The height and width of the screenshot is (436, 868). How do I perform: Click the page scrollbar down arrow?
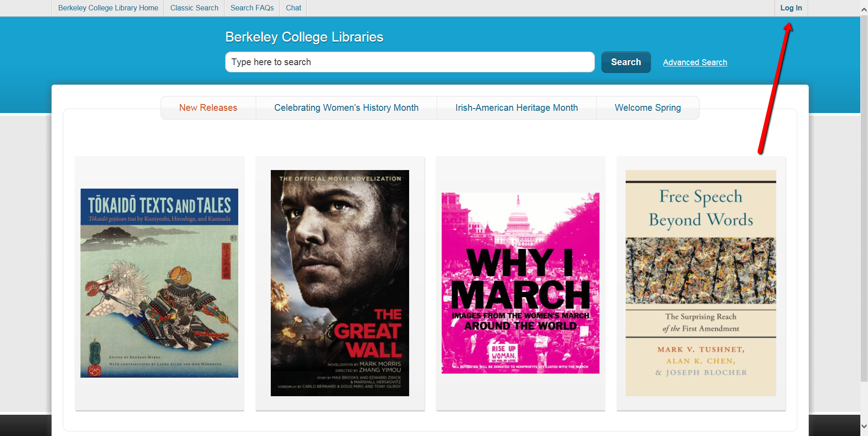pos(864,426)
